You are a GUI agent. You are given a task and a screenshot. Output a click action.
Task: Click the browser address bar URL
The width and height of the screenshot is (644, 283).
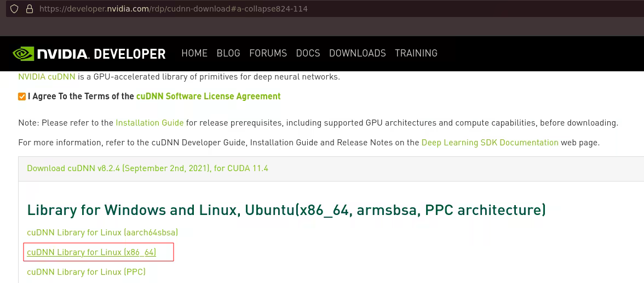(173, 9)
